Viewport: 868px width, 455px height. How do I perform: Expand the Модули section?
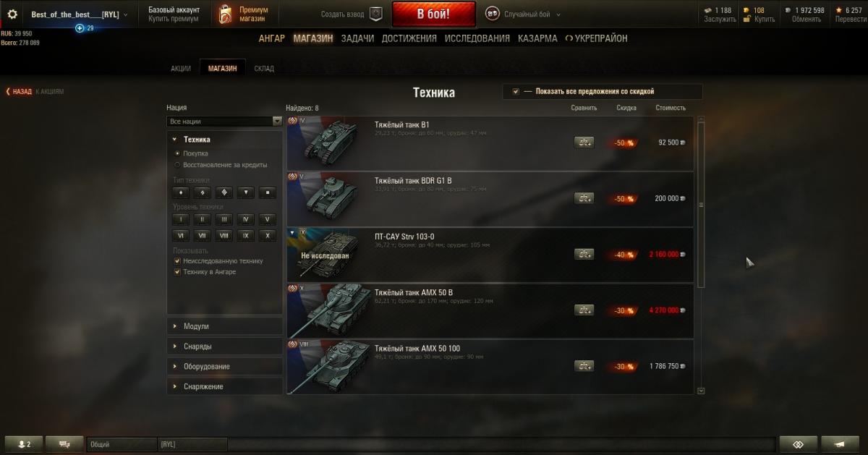click(x=224, y=326)
